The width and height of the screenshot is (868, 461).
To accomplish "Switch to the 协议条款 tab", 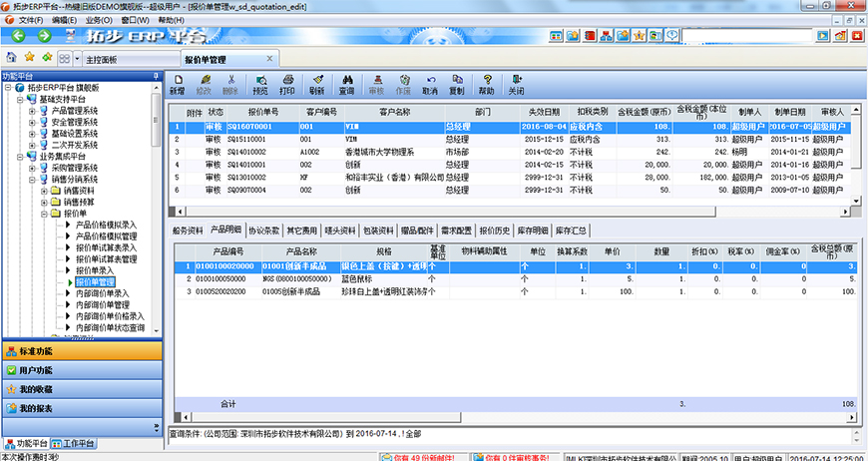I will (x=264, y=230).
